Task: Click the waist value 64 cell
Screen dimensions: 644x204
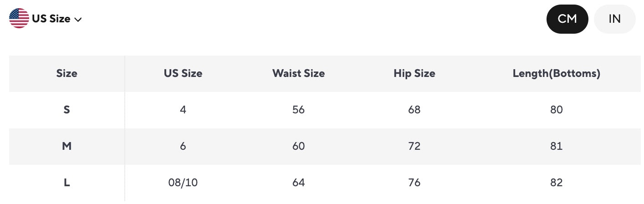Action: [x=299, y=183]
